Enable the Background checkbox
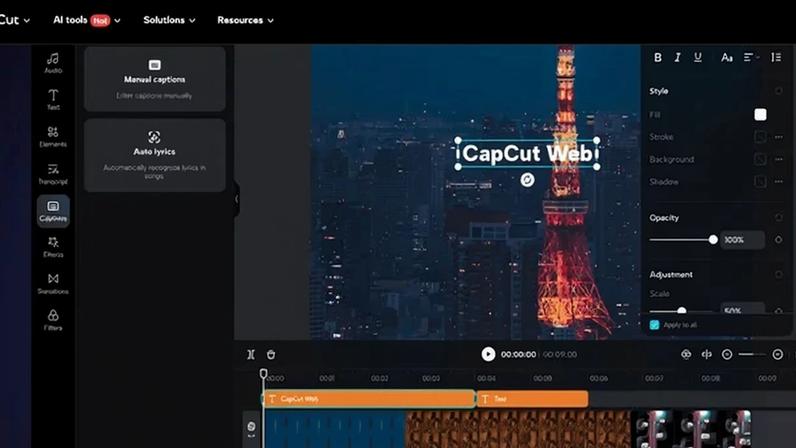 (760, 159)
